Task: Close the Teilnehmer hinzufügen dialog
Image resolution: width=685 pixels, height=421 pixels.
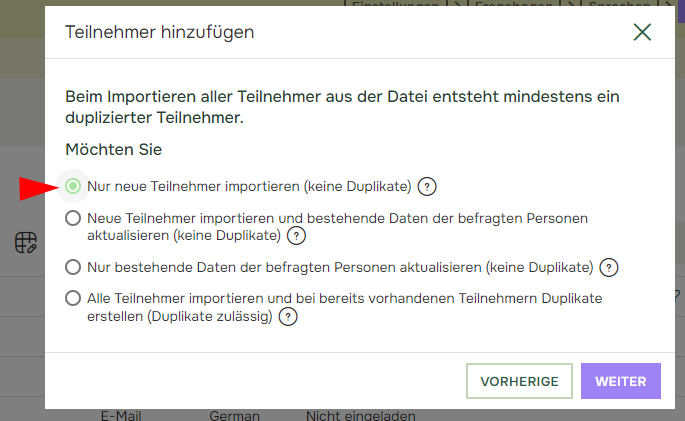Action: tap(642, 32)
